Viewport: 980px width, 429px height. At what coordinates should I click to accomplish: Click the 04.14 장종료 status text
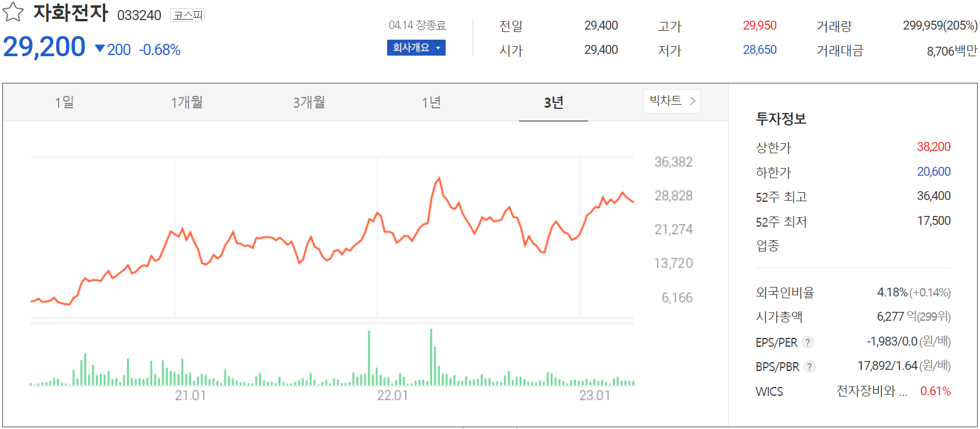(417, 25)
